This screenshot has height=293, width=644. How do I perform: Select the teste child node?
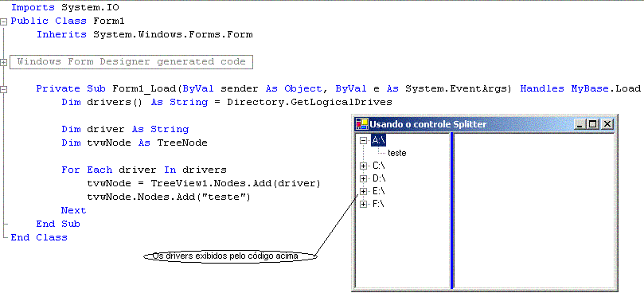396,153
